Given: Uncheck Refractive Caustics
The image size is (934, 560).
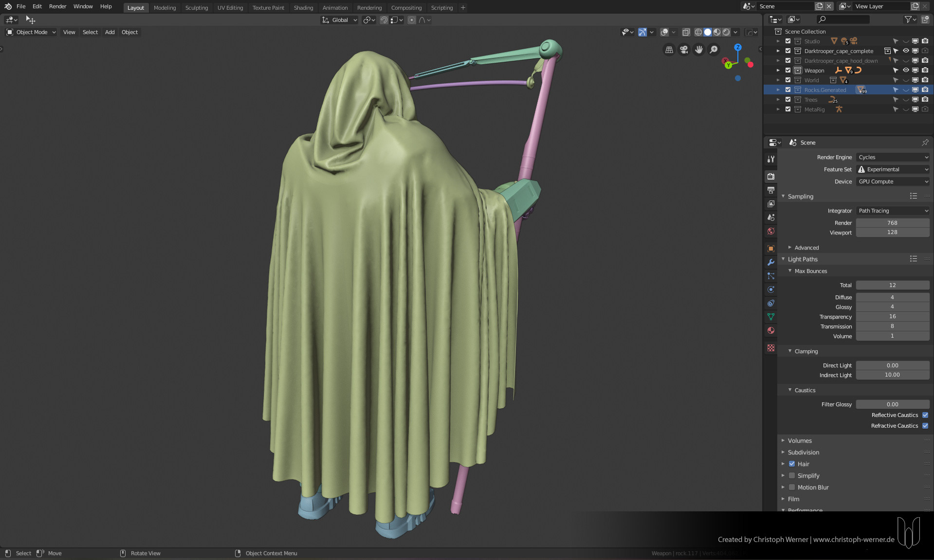Looking at the screenshot, I should tap(925, 426).
